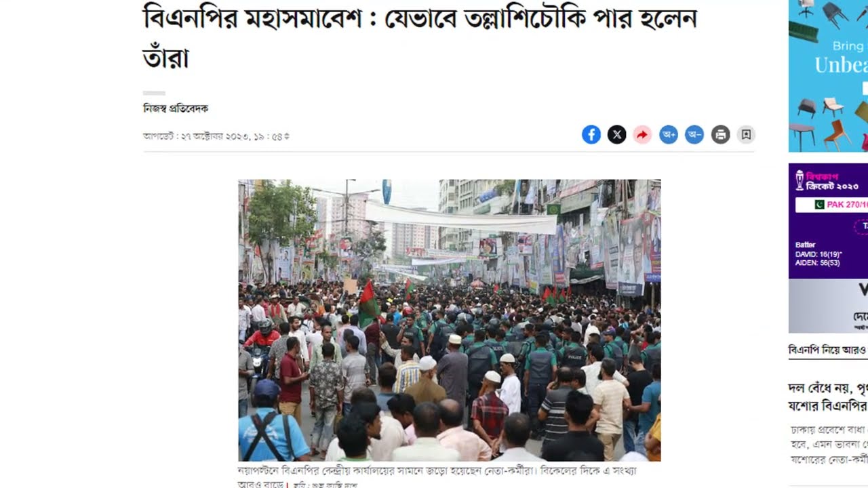Open the furniture advertisement banner
This screenshot has width=868, height=488.
(x=828, y=76)
